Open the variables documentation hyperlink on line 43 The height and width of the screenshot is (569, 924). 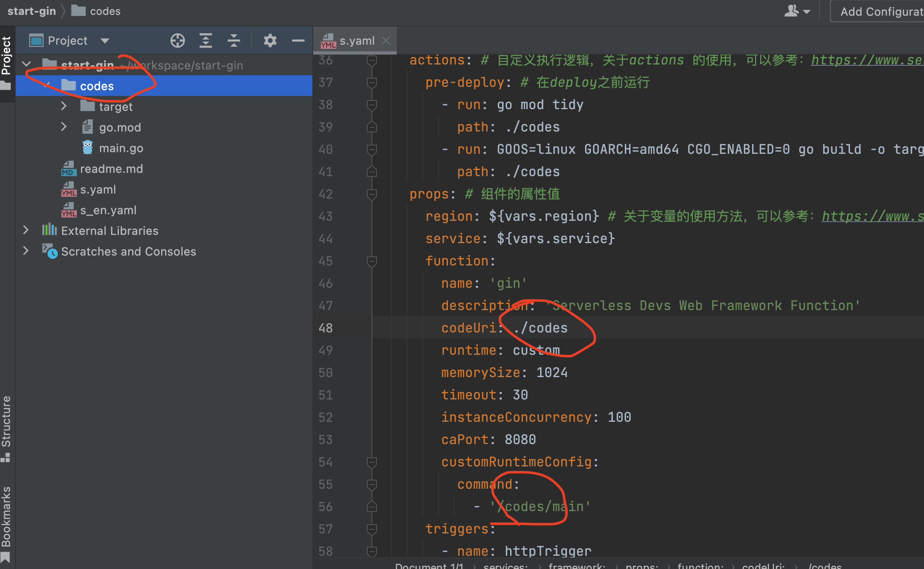point(872,216)
